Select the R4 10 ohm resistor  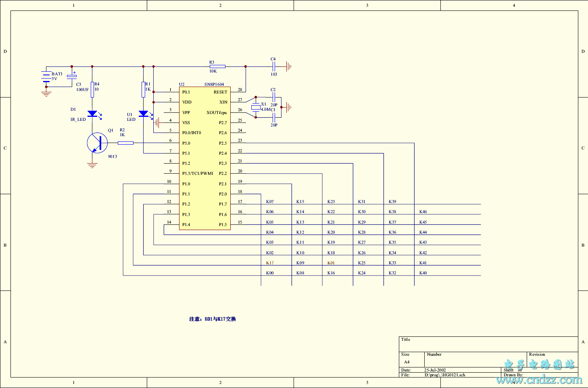[x=92, y=89]
